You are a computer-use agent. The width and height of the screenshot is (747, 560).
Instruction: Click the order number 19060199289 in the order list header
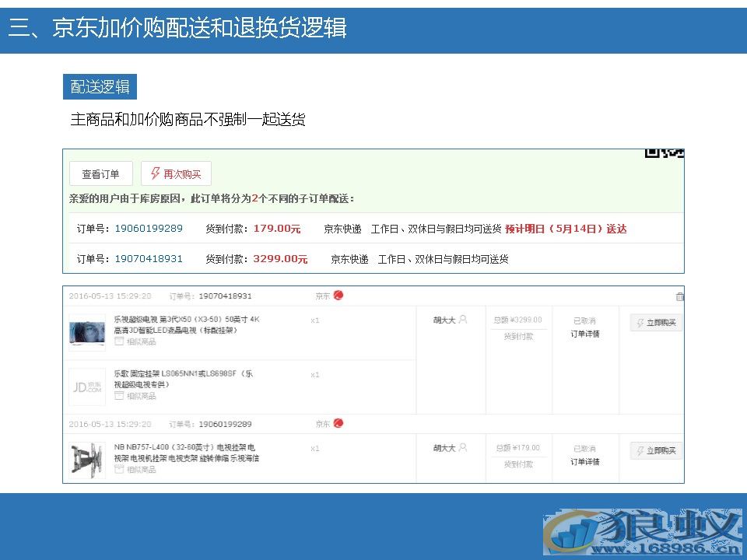[x=225, y=424]
